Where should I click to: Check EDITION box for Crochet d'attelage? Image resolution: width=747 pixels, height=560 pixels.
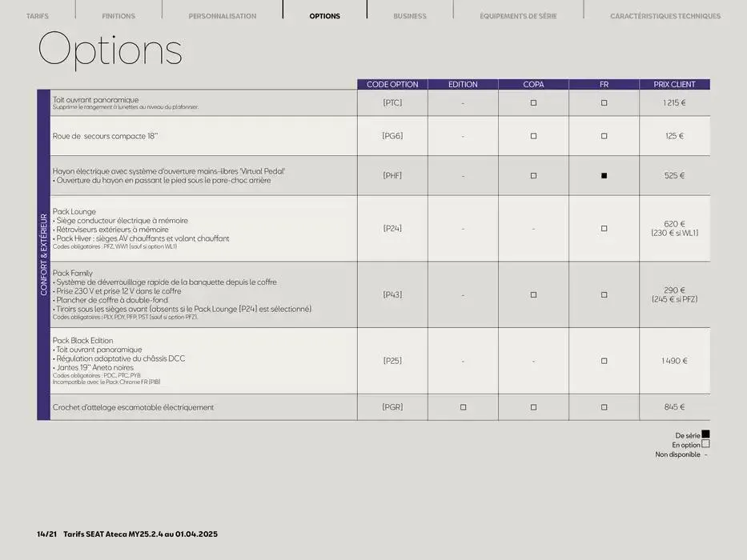click(463, 407)
